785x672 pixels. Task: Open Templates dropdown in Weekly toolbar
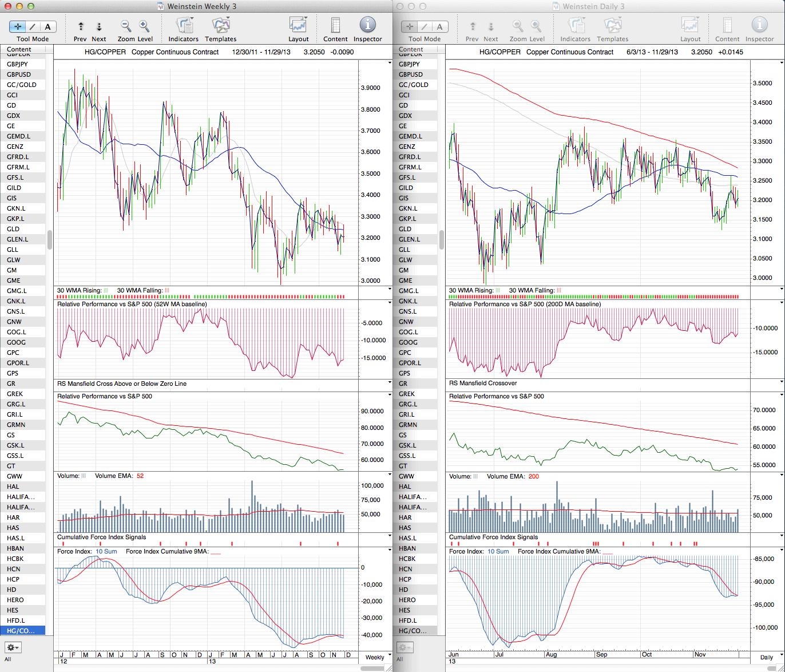click(x=220, y=26)
